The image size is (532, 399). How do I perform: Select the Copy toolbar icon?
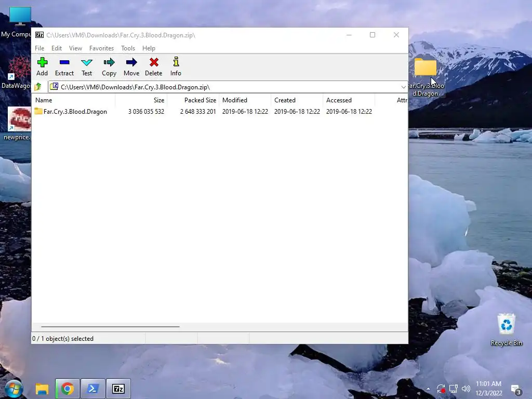(x=109, y=66)
